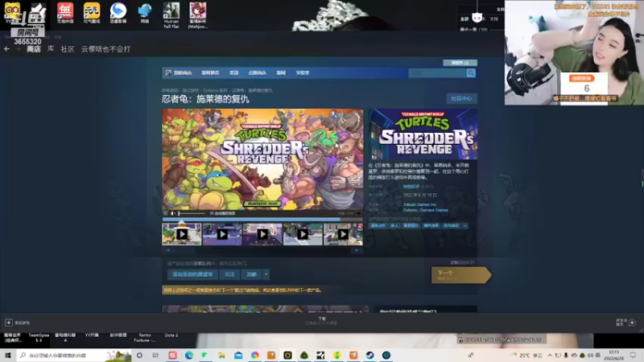Open the 愿望单 wishlist button
Screen dimensions: 644x362
460,63
